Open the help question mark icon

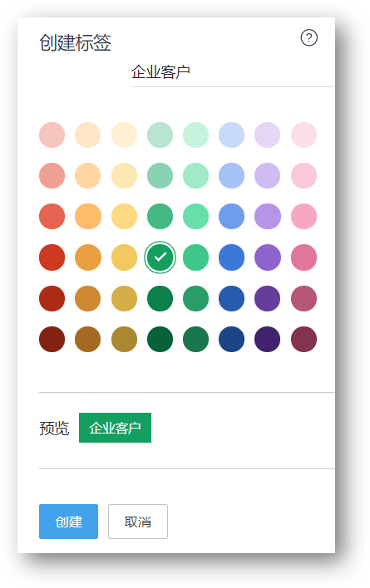click(308, 38)
